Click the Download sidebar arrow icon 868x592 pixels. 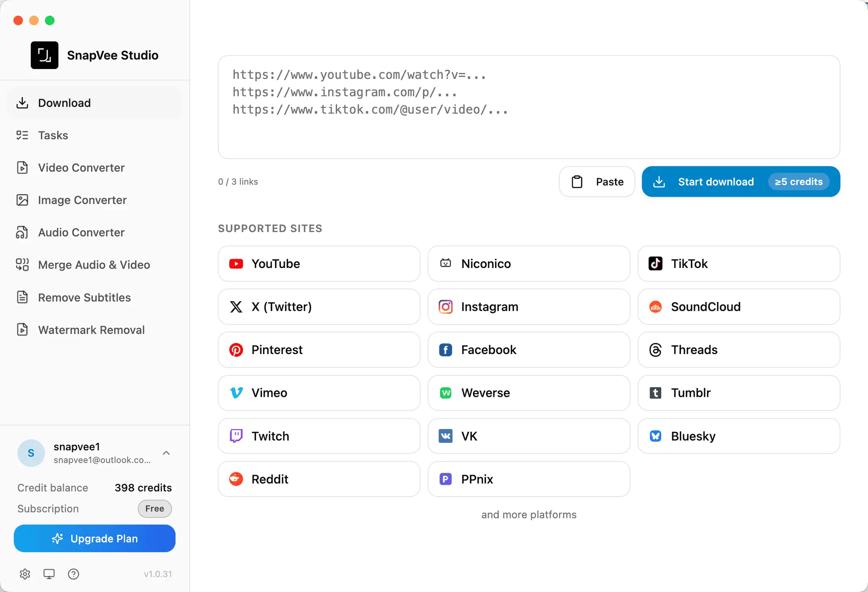tap(22, 103)
